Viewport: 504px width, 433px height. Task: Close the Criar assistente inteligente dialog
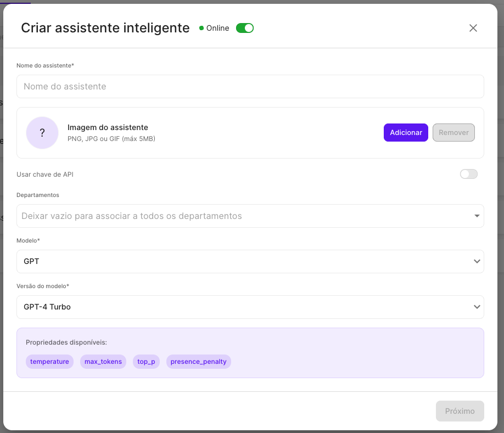click(473, 28)
